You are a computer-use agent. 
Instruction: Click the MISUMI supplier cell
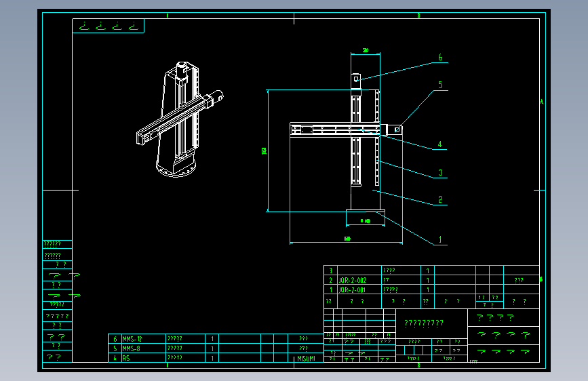click(x=307, y=359)
